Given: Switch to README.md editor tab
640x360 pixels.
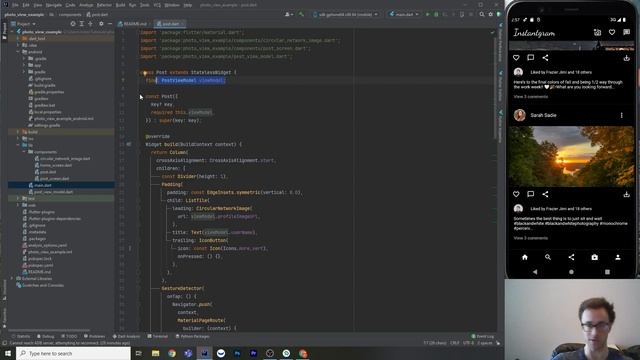Looking at the screenshot, I should pos(132,24).
